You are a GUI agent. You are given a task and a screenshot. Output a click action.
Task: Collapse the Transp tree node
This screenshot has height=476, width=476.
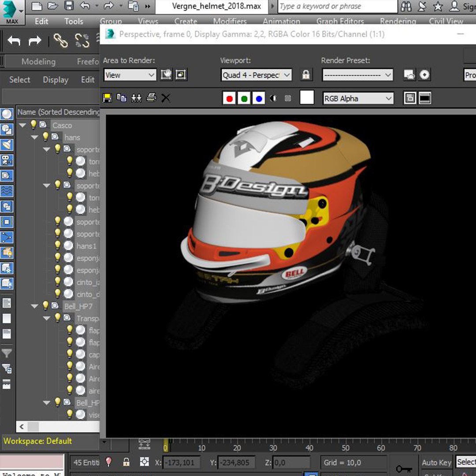[47, 319]
